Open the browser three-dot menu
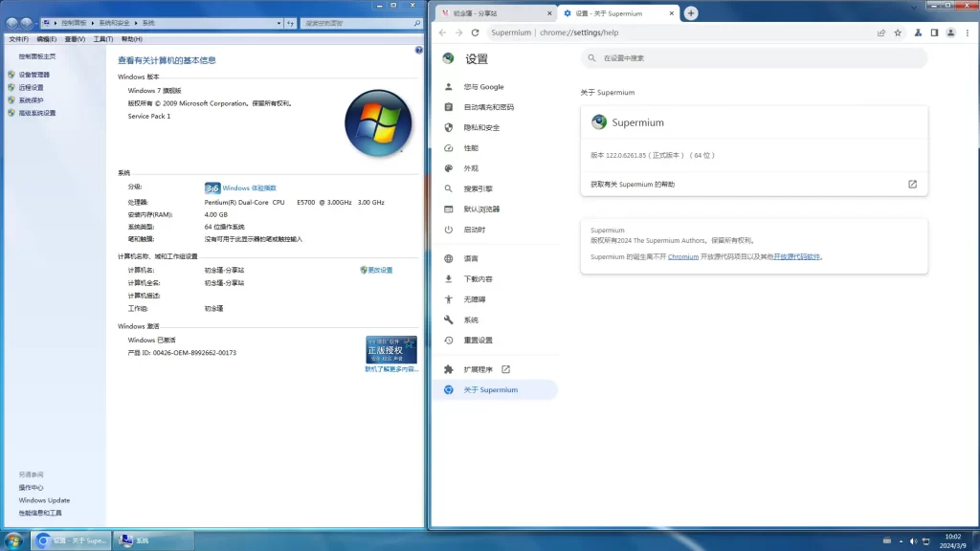Viewport: 980px width, 551px height. 967,33
